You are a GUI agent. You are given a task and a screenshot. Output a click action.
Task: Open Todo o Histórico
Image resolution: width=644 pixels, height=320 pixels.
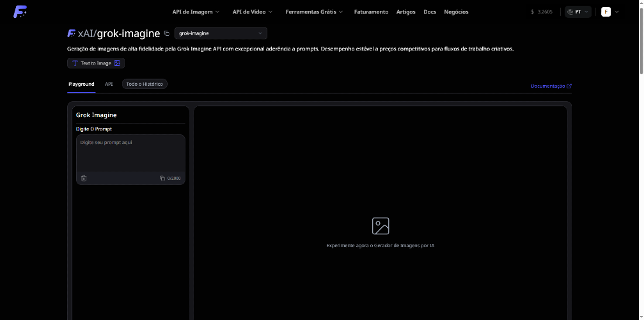(145, 84)
